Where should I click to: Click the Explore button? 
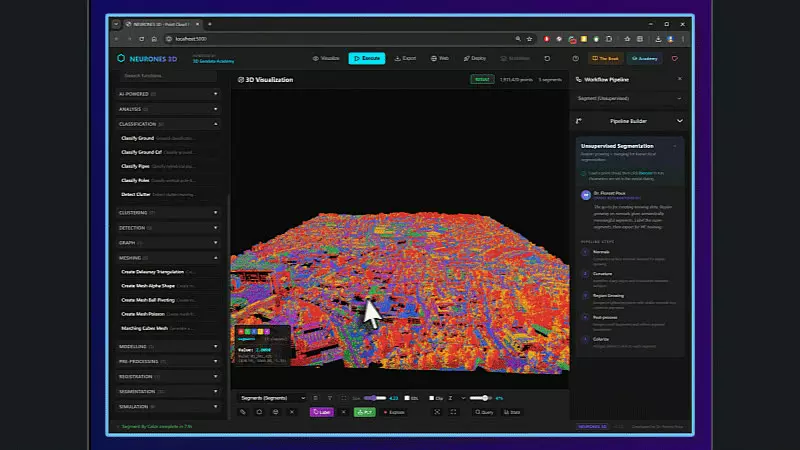(x=394, y=412)
